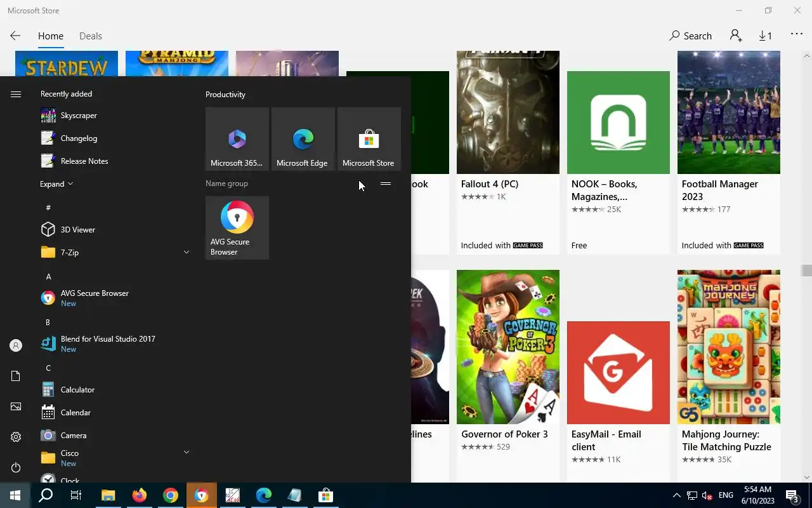Viewport: 812px width, 508px height.
Task: Open Store downloads and updates indicator
Action: 766,36
